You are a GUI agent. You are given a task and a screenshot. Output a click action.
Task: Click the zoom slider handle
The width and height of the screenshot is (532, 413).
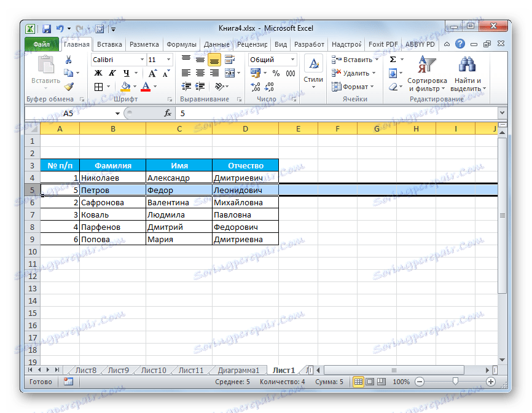tap(455, 382)
